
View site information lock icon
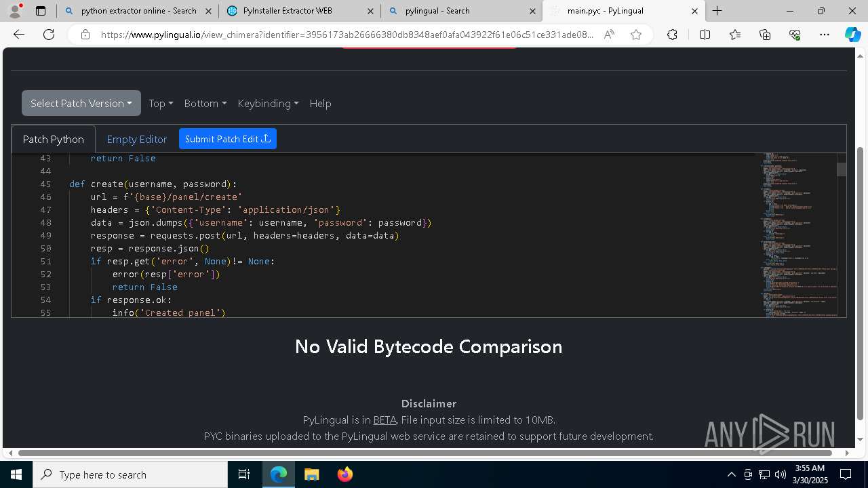click(85, 35)
